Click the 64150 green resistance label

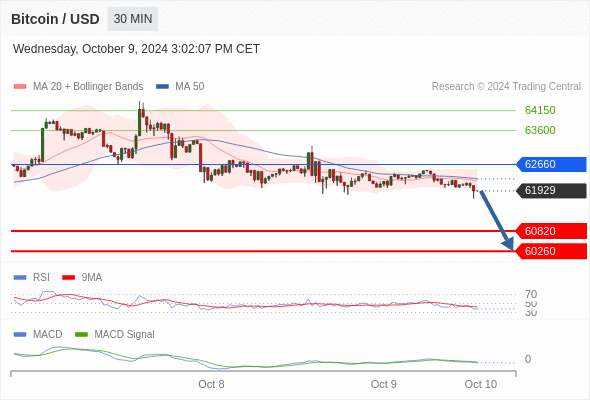(x=540, y=110)
